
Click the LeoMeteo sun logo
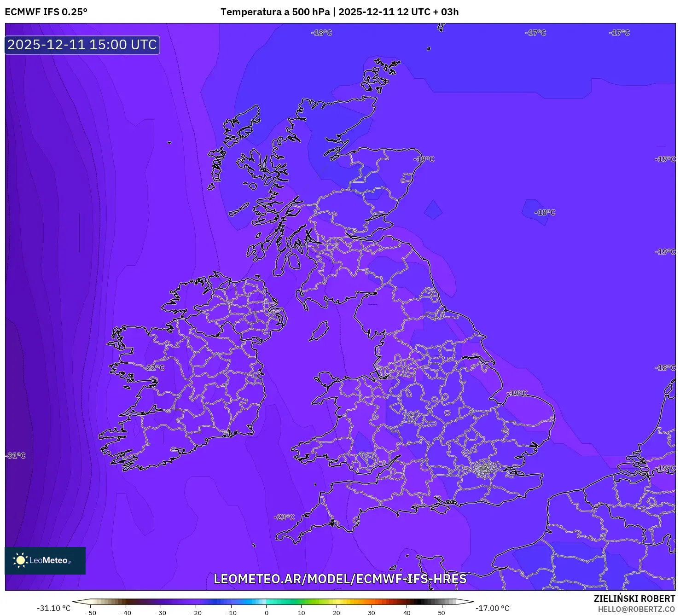coord(21,561)
